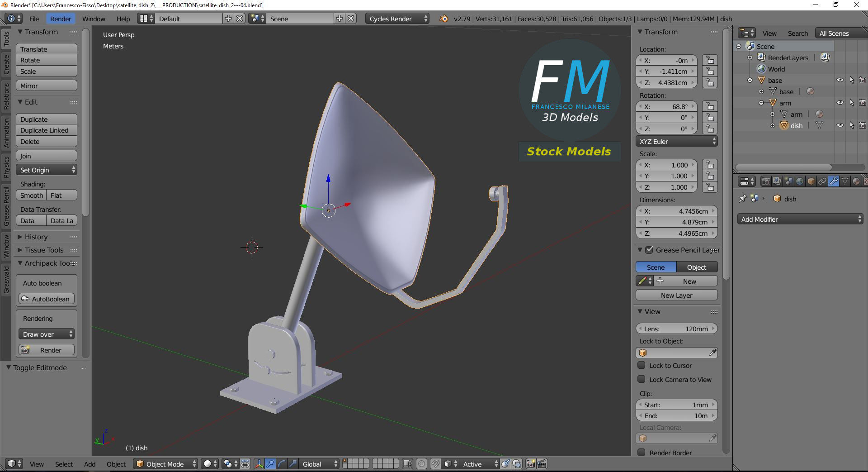Enable the Lock Camera to View checkbox

641,379
